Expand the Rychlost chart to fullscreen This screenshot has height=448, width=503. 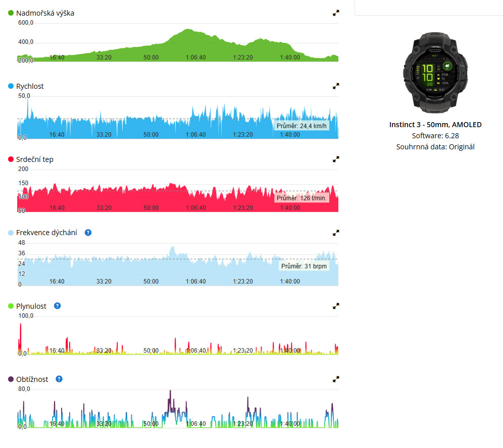pos(336,86)
